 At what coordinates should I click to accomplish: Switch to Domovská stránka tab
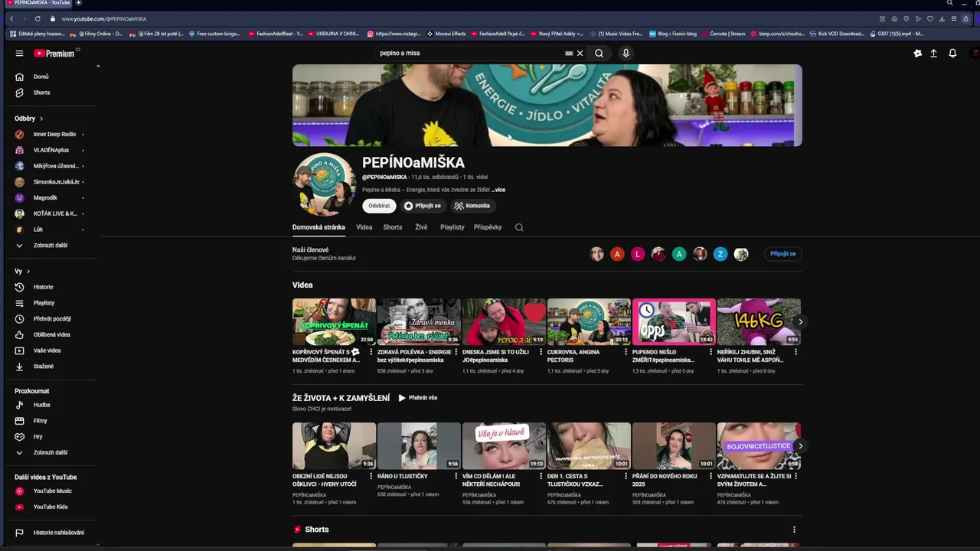(x=318, y=227)
